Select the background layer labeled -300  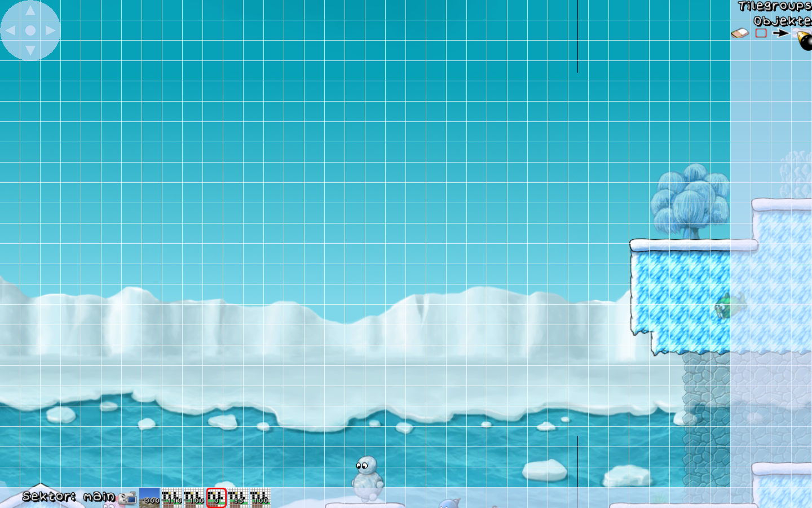149,497
